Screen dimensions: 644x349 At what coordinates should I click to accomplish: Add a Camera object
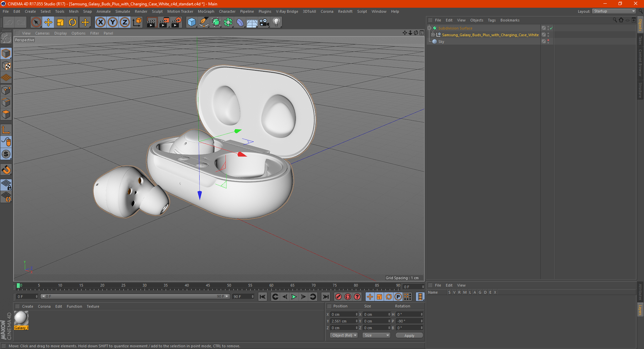(264, 22)
